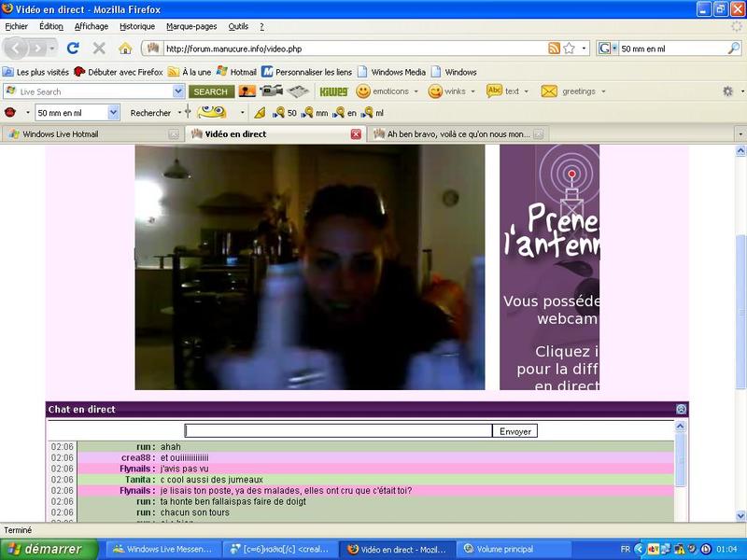Click the Stop loading icon
The width and height of the screenshot is (747, 560).
tap(99, 49)
